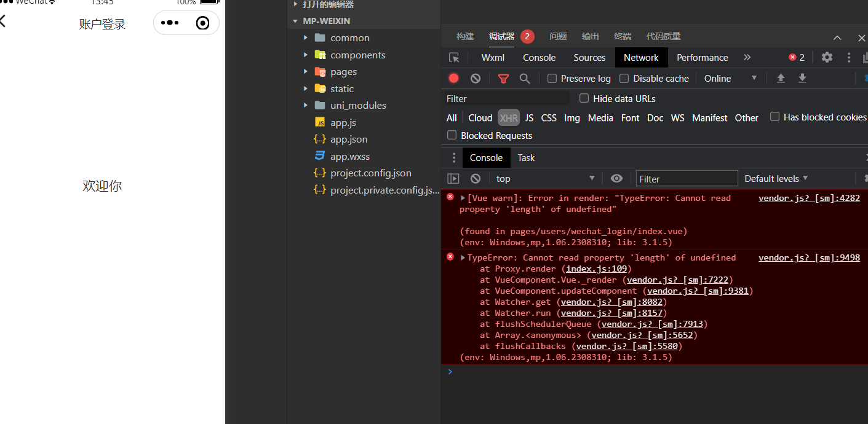Open DevTools settings gear
The height and width of the screenshot is (424, 868).
(827, 57)
